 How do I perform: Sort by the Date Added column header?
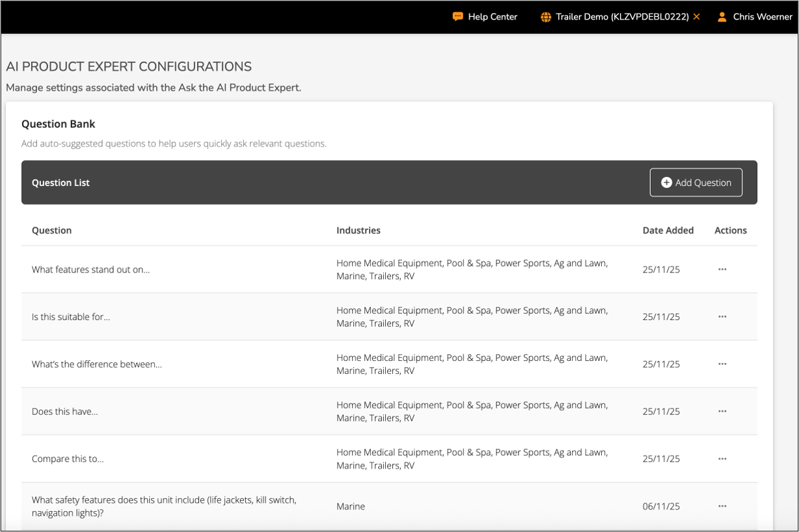click(x=668, y=230)
